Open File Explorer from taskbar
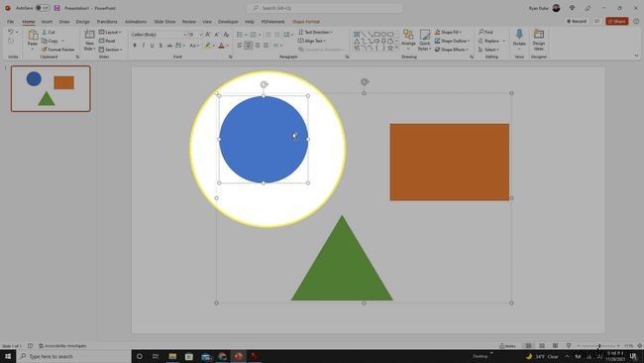Image resolution: width=644 pixels, height=363 pixels. coord(172,356)
